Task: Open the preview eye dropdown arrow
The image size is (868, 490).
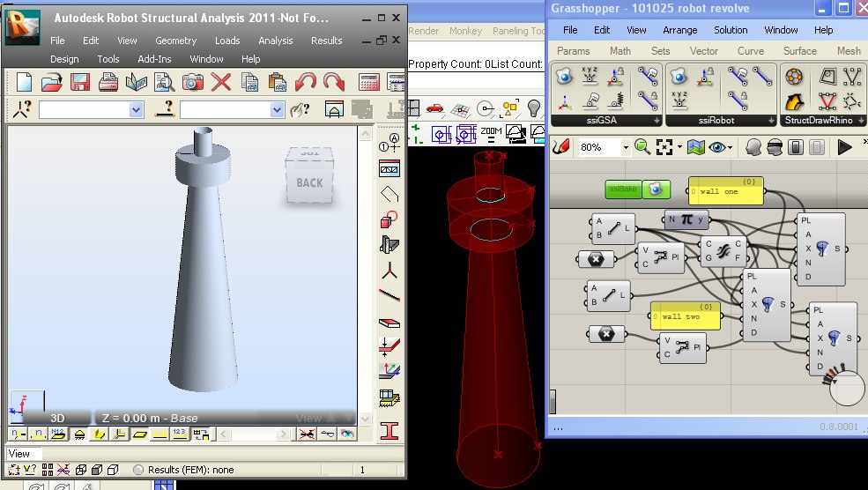Action: [731, 147]
